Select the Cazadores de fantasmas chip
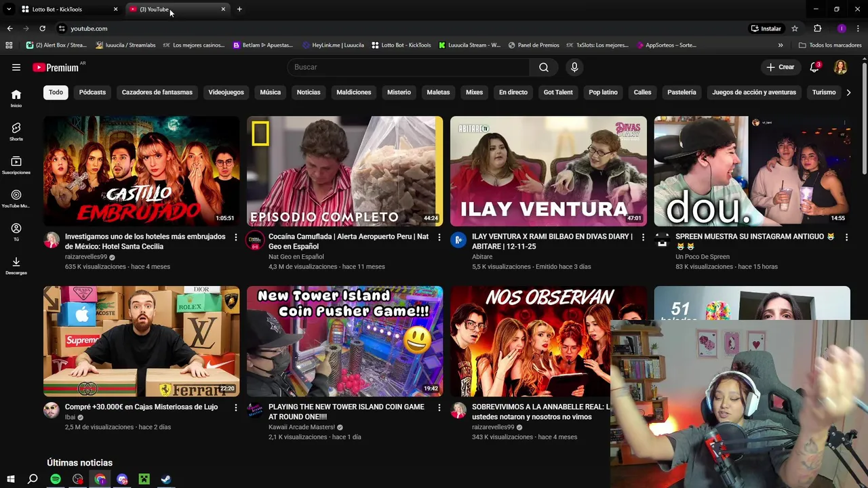The height and width of the screenshot is (488, 868). click(x=157, y=92)
